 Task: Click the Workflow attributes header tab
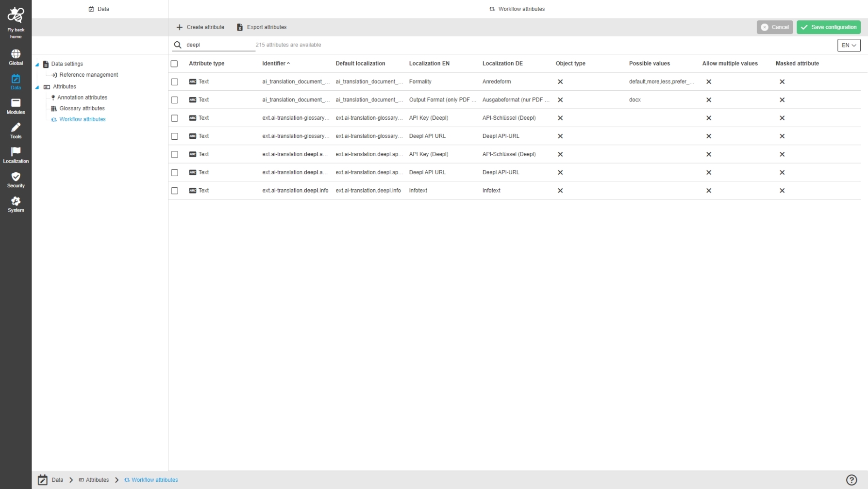tap(517, 9)
